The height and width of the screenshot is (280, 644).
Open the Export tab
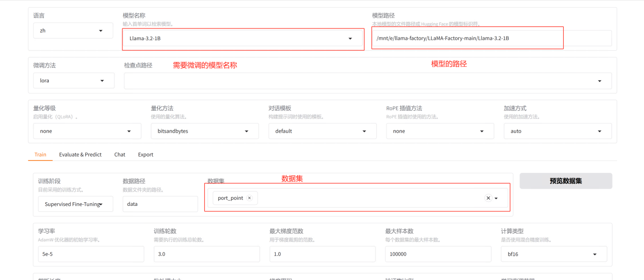146,154
